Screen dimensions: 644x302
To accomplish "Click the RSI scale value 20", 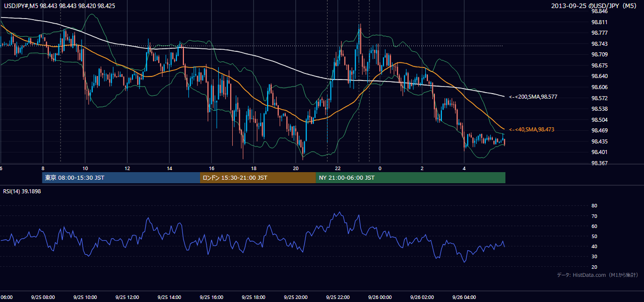I will point(594,267).
